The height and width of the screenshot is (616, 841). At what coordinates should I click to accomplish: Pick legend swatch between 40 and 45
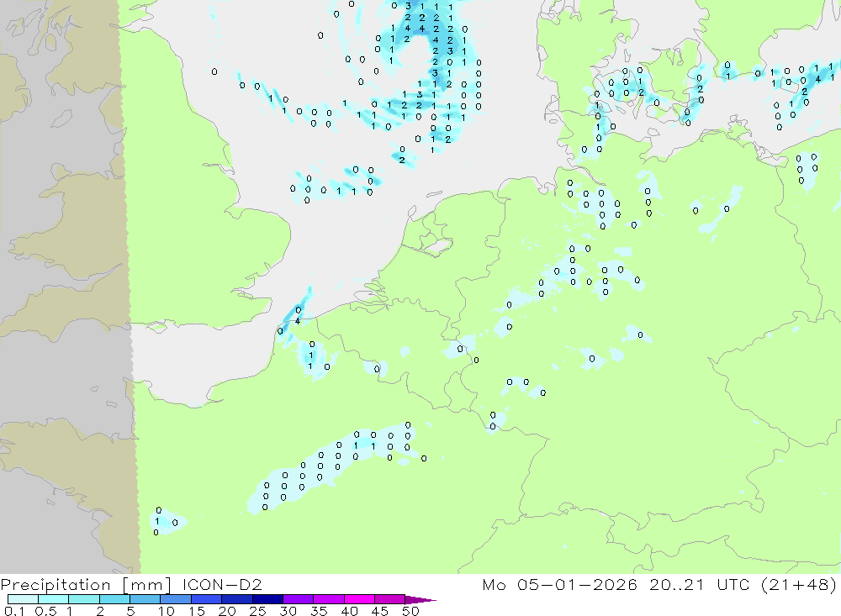pyautogui.click(x=359, y=599)
